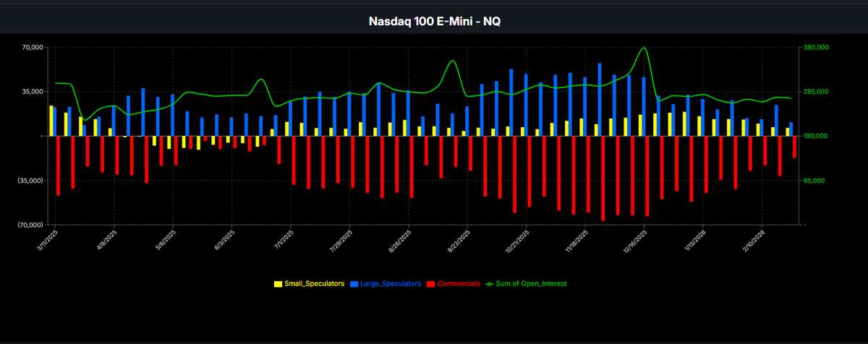Click the 9/23/2025 date axis label
This screenshot has width=868, height=344.
tap(459, 240)
